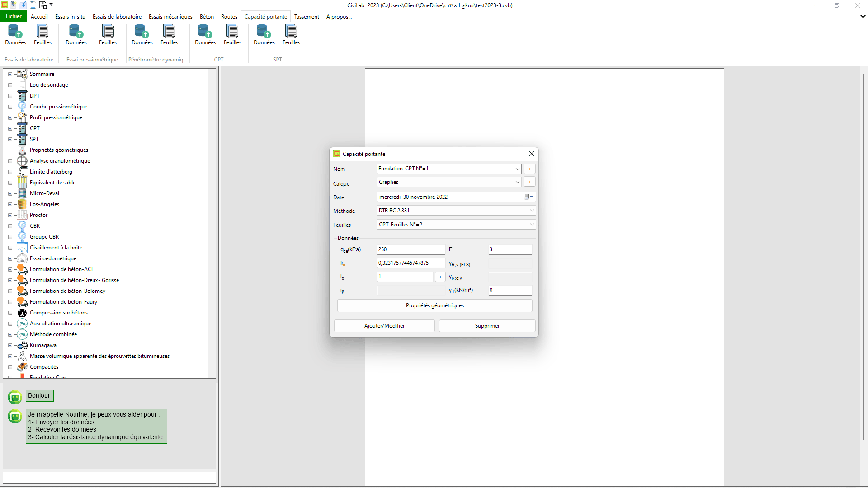Click the Compression sur bétons icon
This screenshot has height=488, width=868.
[22, 313]
